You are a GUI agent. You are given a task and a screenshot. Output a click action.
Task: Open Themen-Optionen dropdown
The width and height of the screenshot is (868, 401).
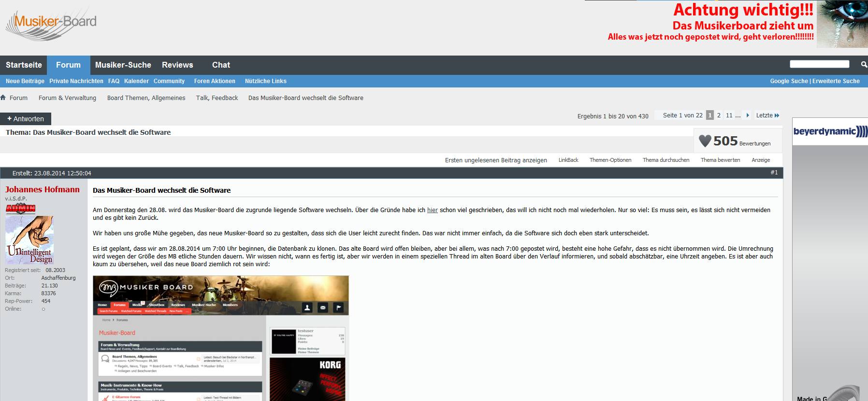(610, 160)
